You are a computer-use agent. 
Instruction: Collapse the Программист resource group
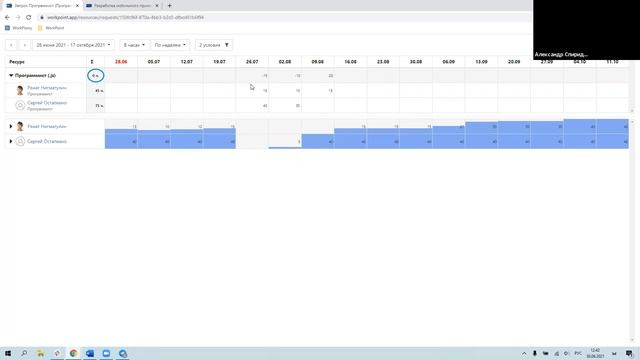point(11,76)
